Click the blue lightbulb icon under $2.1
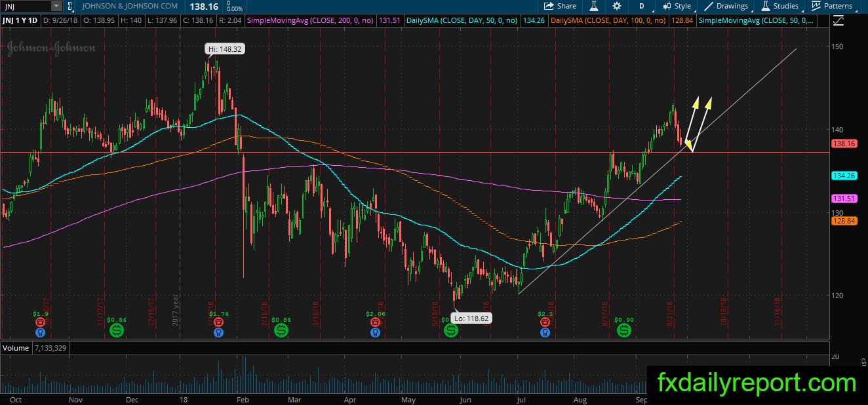The height and width of the screenshot is (405, 868). (545, 332)
